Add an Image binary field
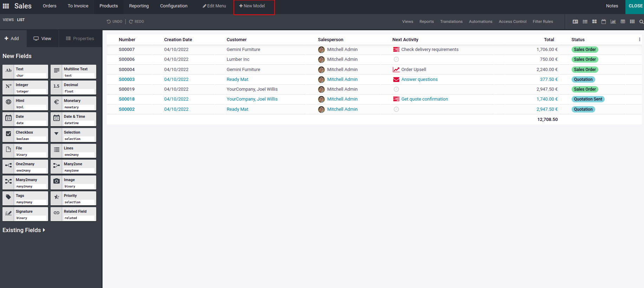The image size is (644, 288). 73,183
